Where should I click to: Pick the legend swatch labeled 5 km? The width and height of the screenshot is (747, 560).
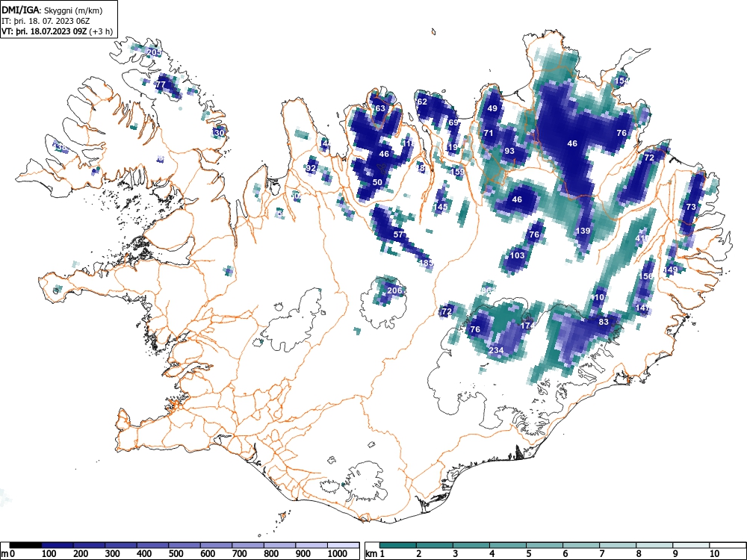(x=545, y=545)
